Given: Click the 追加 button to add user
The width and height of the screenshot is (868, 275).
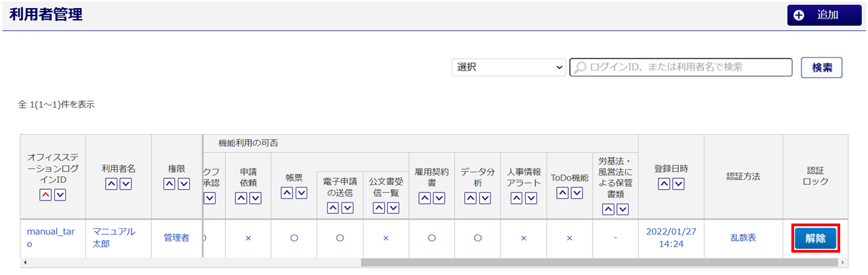Looking at the screenshot, I should 823,15.
